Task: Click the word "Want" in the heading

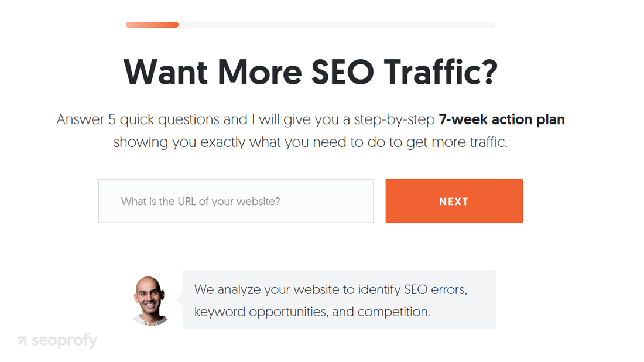Action: pyautogui.click(x=165, y=72)
